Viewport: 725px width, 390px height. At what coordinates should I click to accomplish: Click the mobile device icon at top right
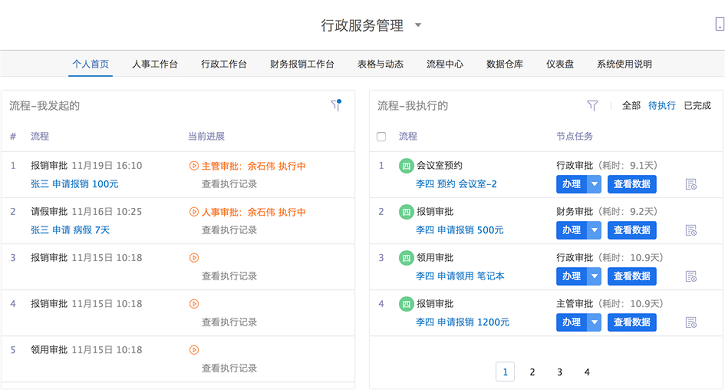(719, 24)
